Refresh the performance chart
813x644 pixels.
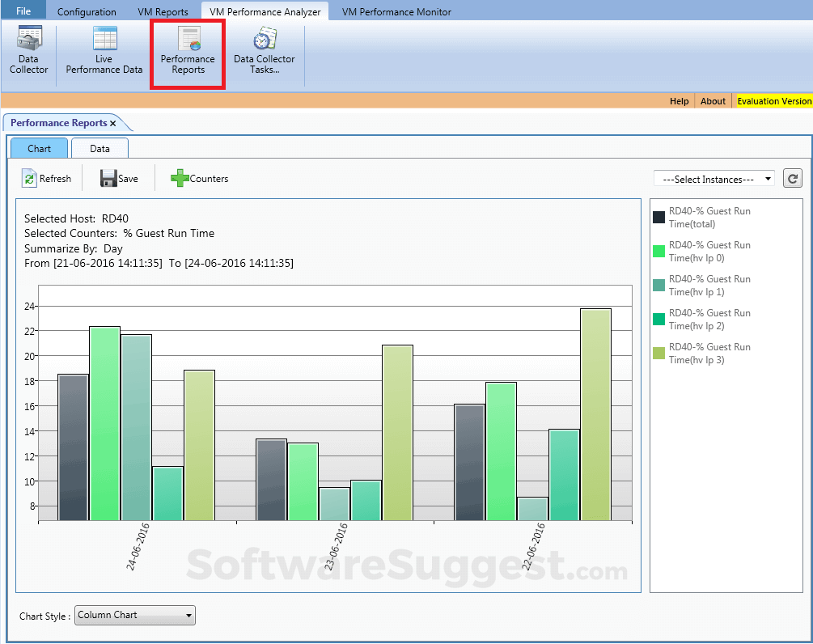(x=47, y=178)
